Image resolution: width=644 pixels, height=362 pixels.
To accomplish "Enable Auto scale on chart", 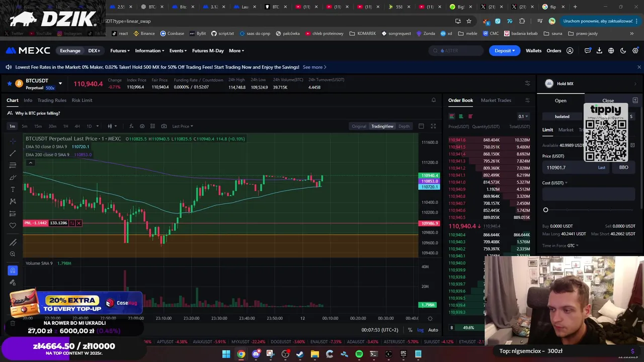I will coord(433,330).
